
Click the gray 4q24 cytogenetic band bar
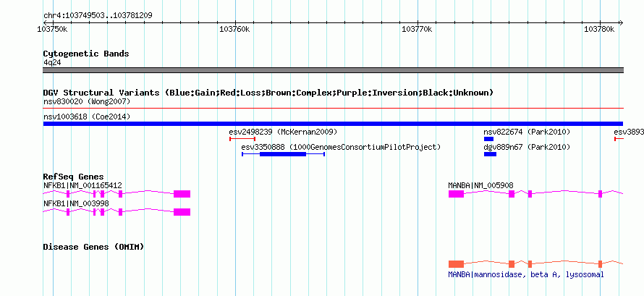(334, 70)
